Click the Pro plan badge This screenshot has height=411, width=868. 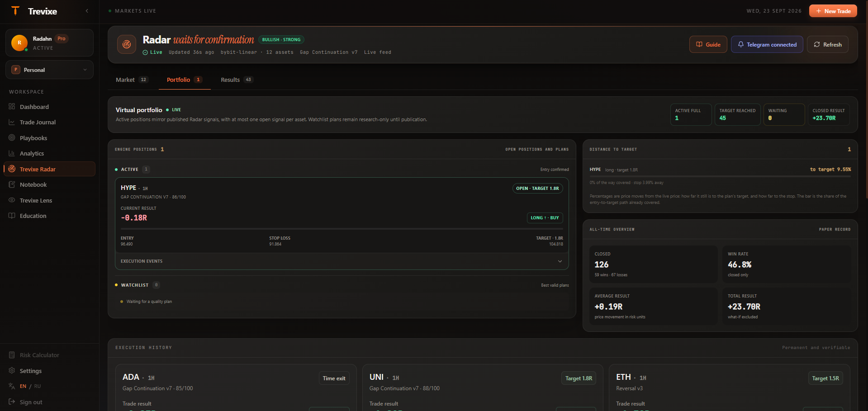62,38
